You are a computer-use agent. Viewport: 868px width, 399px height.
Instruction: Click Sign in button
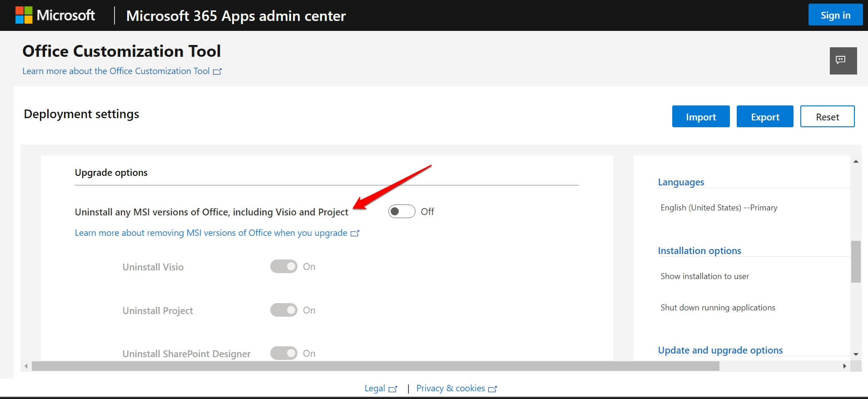[835, 15]
